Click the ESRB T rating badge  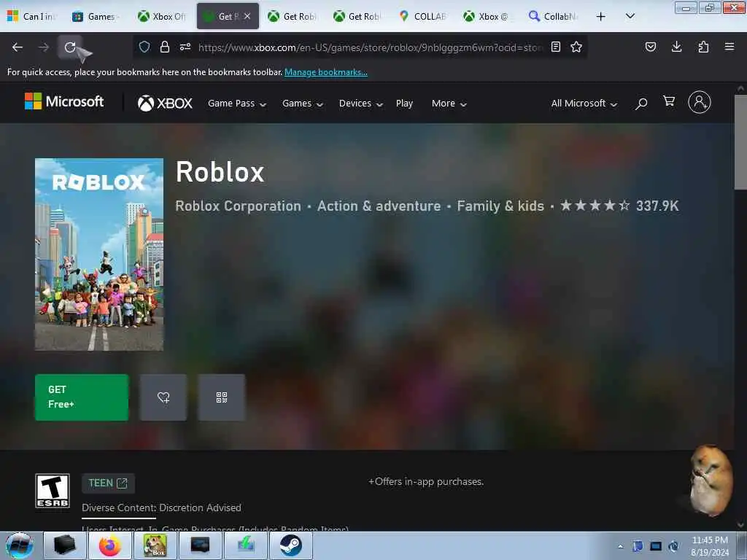(x=53, y=491)
